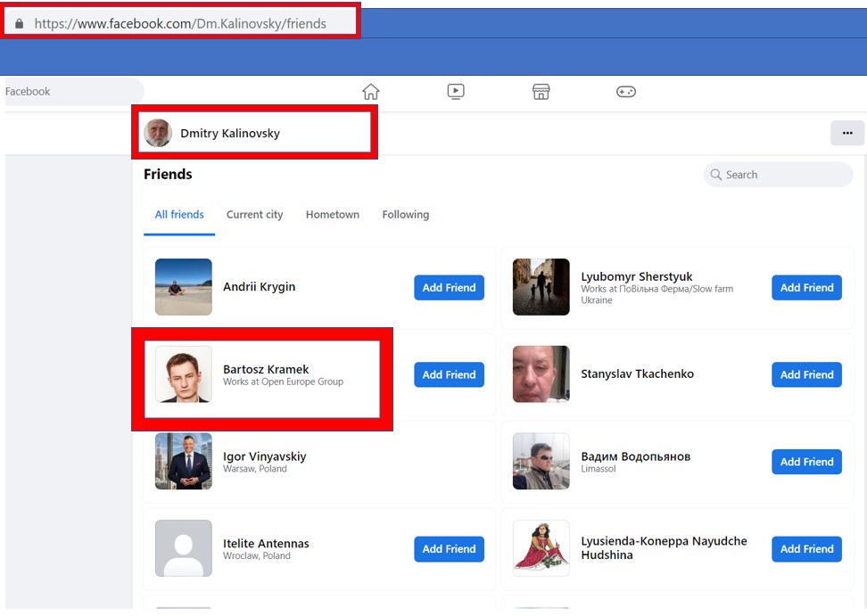This screenshot has height=616, width=867.
Task: Open the Watch video icon
Action: [456, 92]
